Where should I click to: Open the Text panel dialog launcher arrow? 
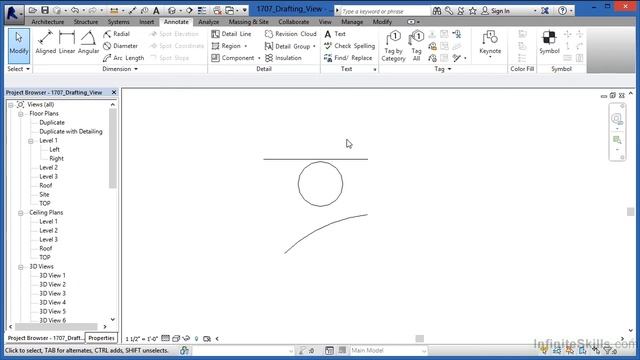click(375, 70)
